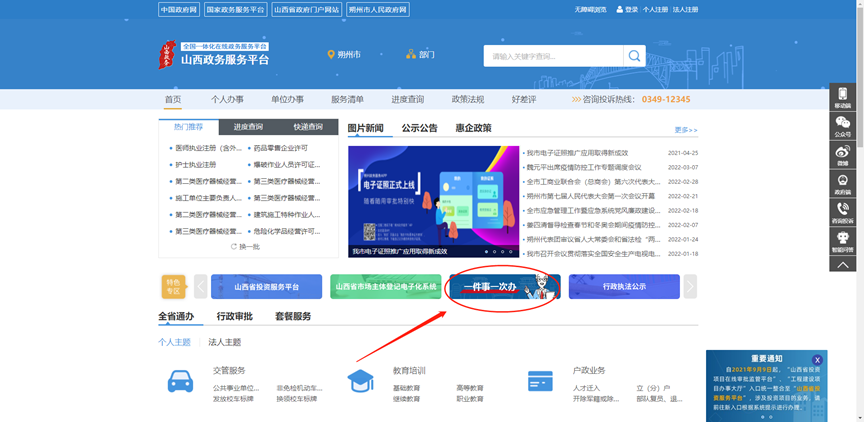Viewport: 864px width, 422px height.
Task: Open the 移动端 mobile sidebar icon
Action: 842,97
